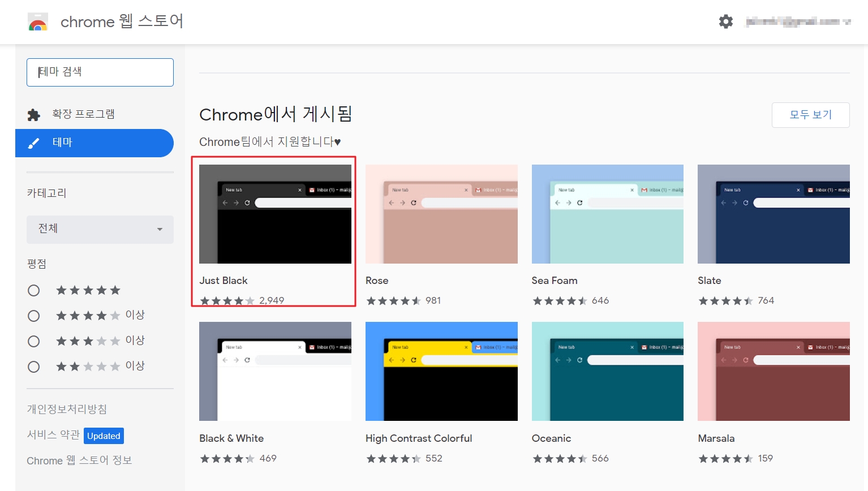868x491 pixels.
Task: Click the Marsala theme title
Action: pyautogui.click(x=716, y=438)
